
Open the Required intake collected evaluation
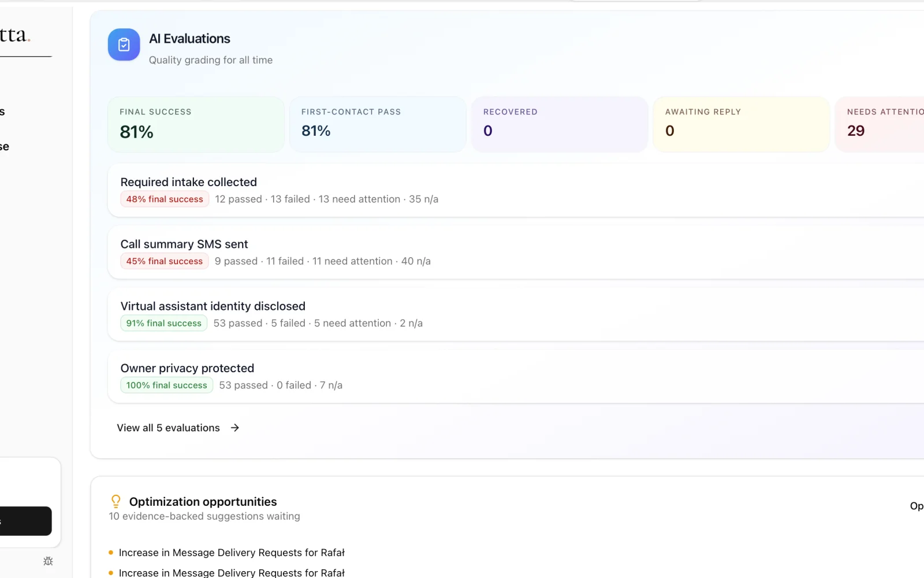[516, 190]
